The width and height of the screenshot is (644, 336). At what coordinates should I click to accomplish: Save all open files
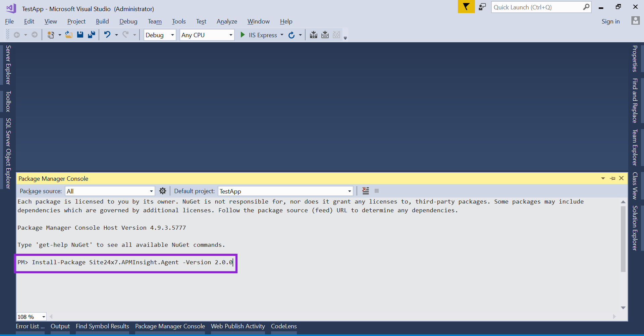coord(91,35)
